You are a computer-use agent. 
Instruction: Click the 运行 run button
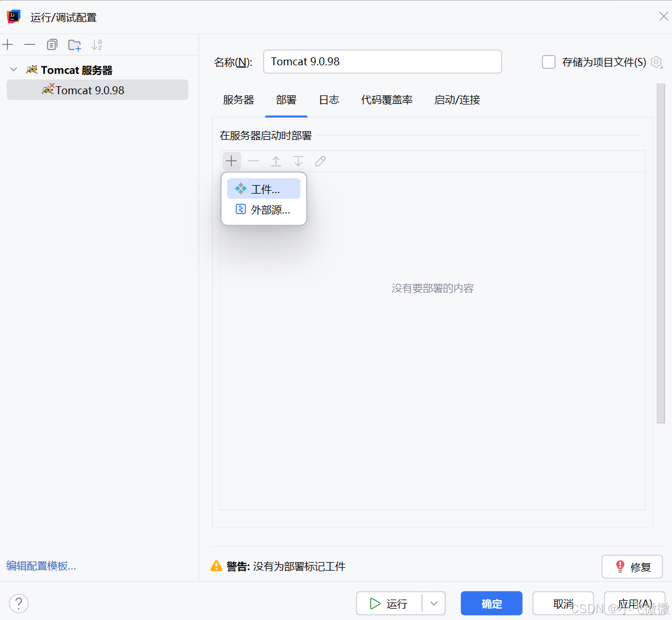coord(389,604)
